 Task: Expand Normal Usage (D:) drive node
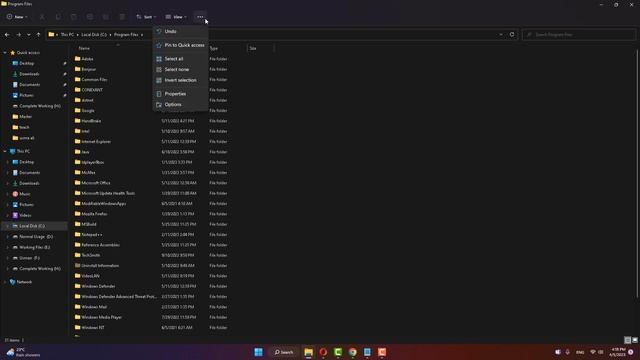point(7,237)
